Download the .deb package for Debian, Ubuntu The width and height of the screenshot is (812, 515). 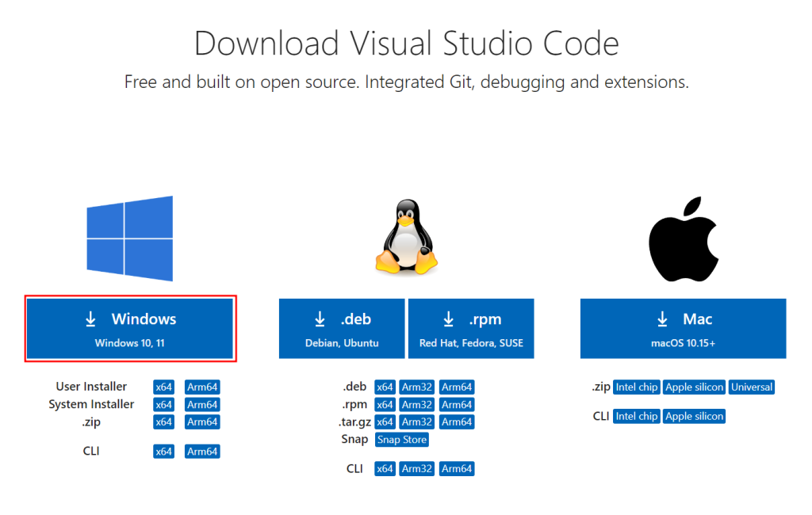coord(342,328)
